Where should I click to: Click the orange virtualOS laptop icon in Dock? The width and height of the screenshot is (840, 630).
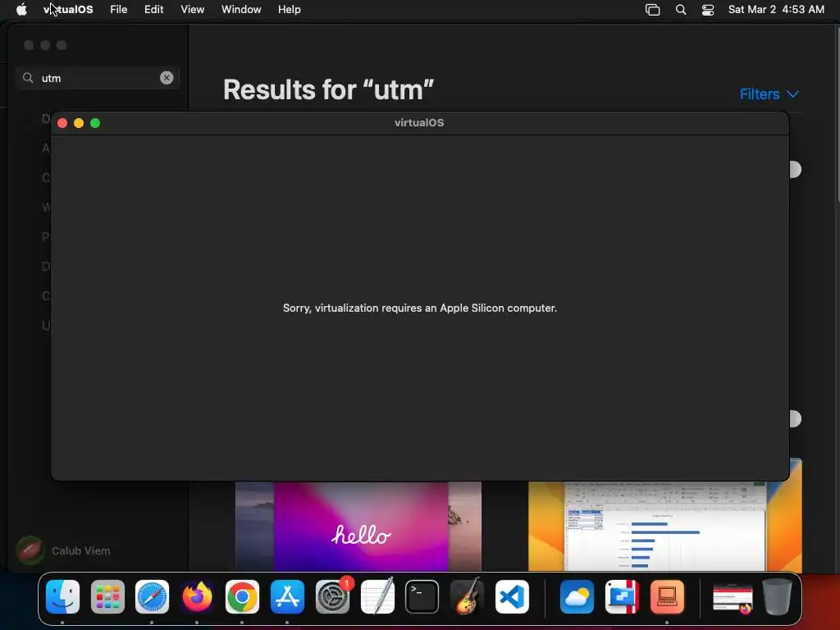pos(667,597)
